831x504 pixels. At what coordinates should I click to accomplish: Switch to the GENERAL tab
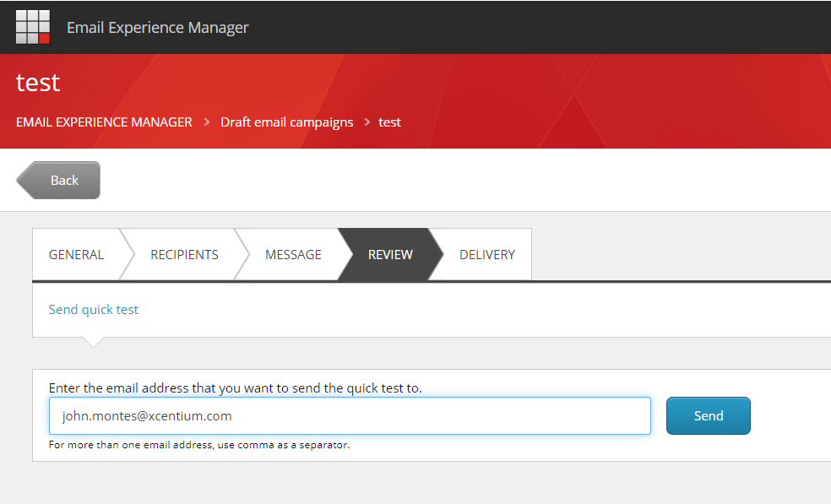pos(76,255)
